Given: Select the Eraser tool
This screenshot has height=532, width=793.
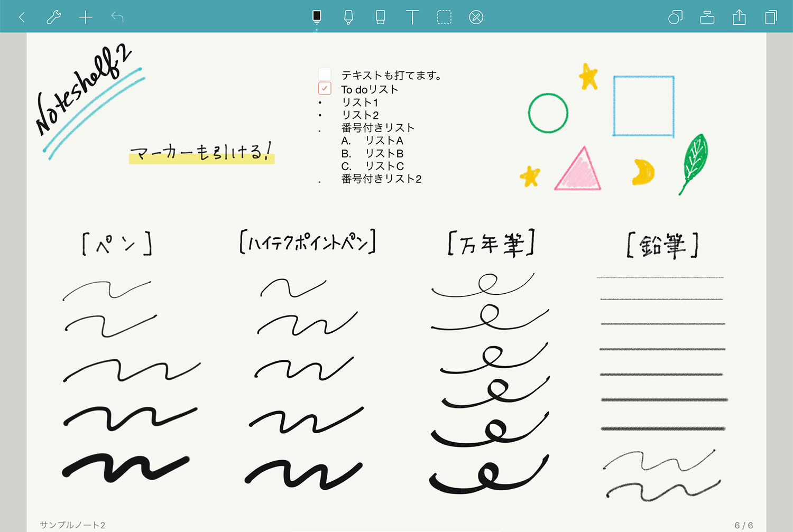Looking at the screenshot, I should tap(380, 17).
